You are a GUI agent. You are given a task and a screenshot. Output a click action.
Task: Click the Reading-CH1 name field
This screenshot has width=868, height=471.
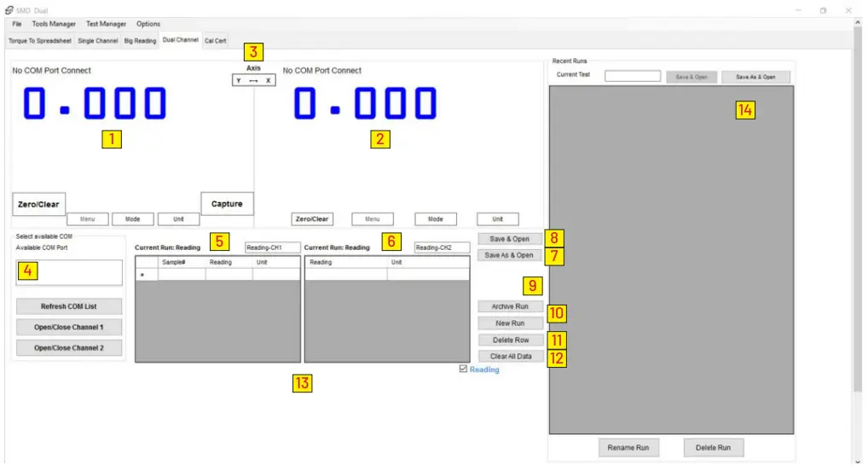(x=272, y=247)
